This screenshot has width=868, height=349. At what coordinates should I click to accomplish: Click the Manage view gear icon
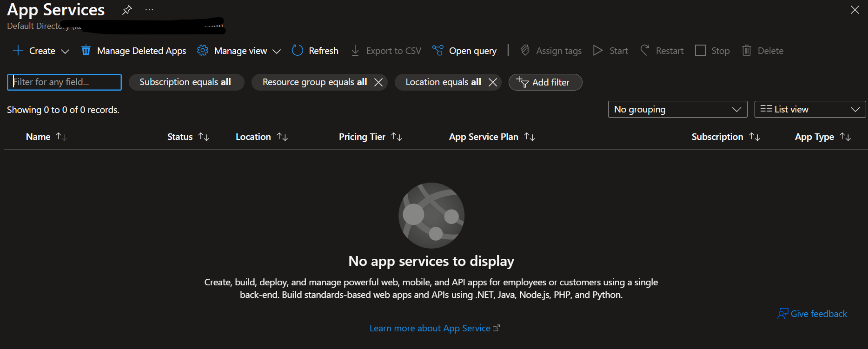203,50
